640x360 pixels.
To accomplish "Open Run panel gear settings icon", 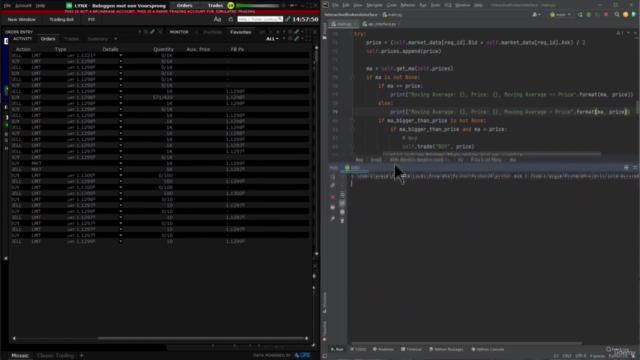I will tap(626, 168).
